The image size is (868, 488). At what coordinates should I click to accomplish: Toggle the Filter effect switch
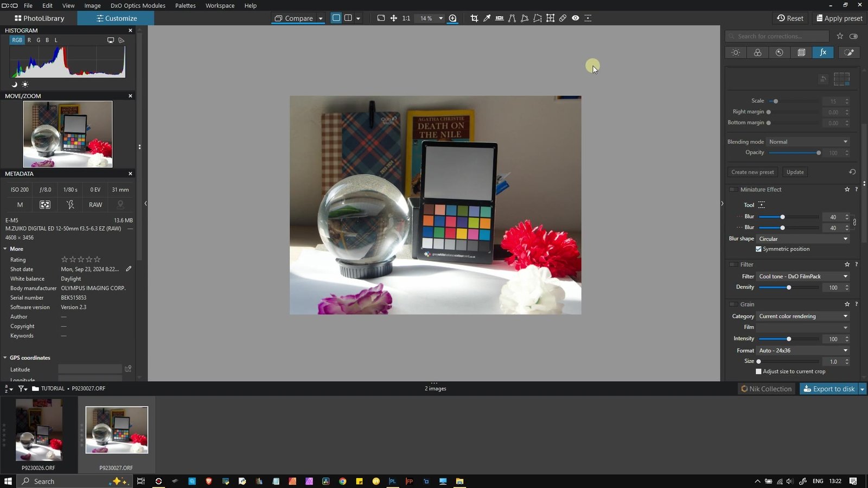coord(733,265)
